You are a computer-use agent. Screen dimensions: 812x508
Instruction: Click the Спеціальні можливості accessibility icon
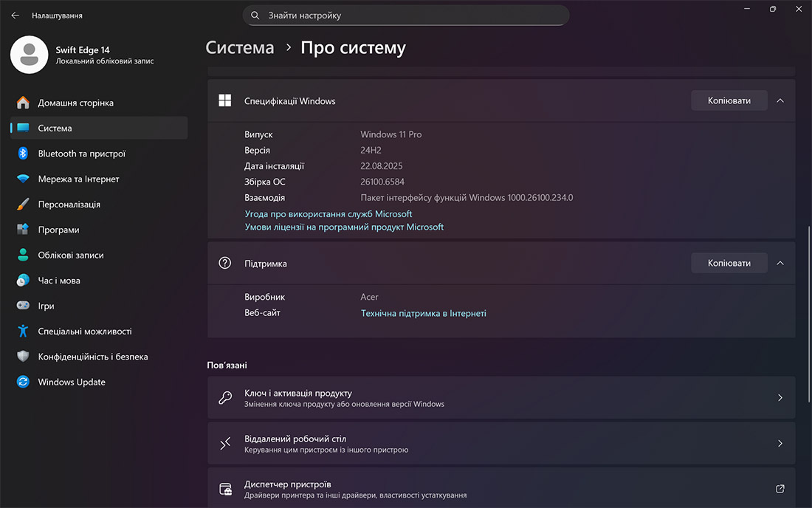(x=23, y=331)
